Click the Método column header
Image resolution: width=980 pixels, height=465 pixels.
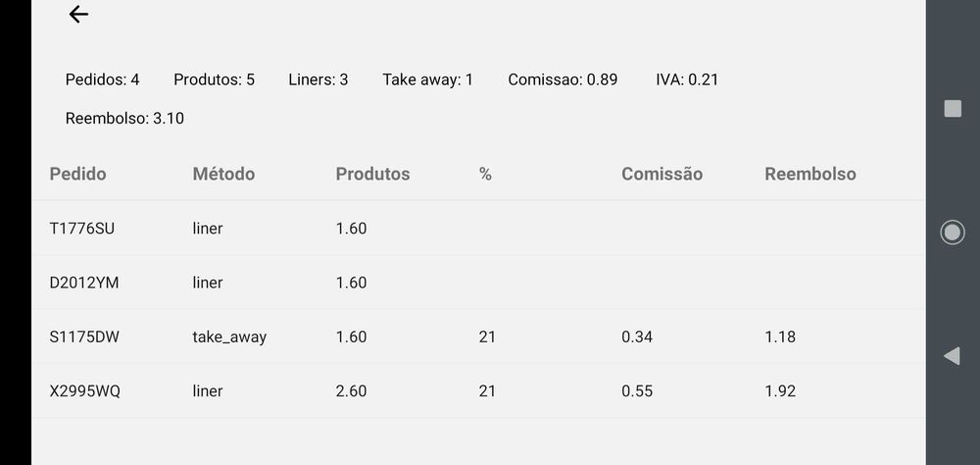223,174
